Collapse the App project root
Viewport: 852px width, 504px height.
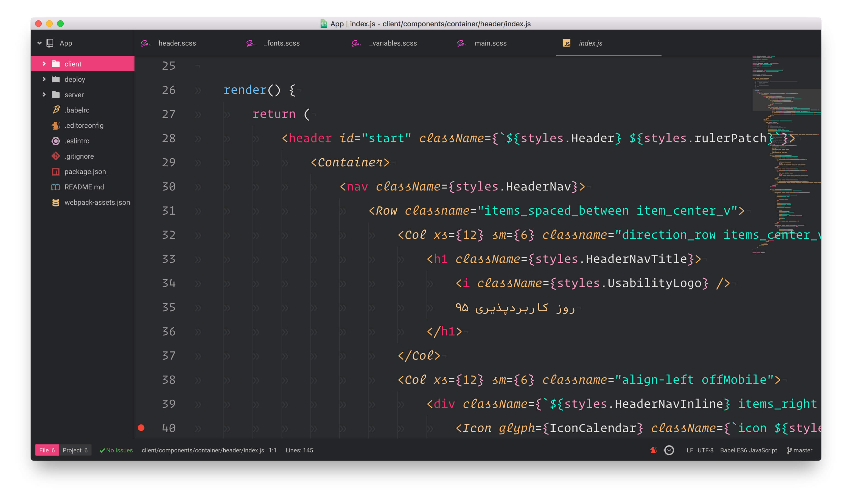40,43
